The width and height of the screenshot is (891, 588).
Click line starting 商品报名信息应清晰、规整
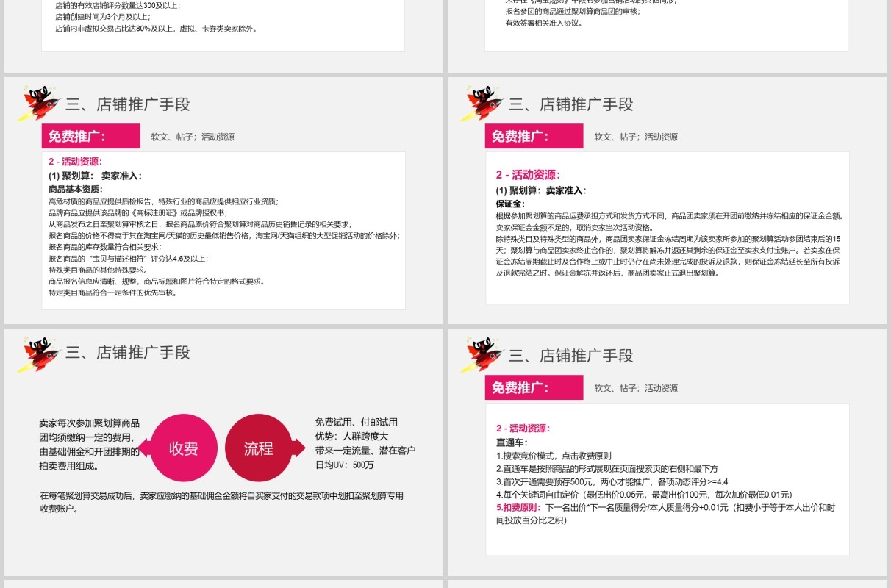coord(156,282)
